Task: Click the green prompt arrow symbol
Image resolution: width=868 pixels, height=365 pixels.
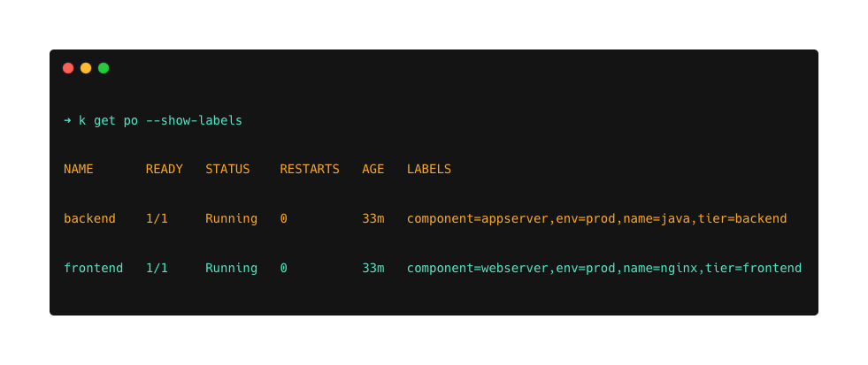Action: [x=67, y=120]
